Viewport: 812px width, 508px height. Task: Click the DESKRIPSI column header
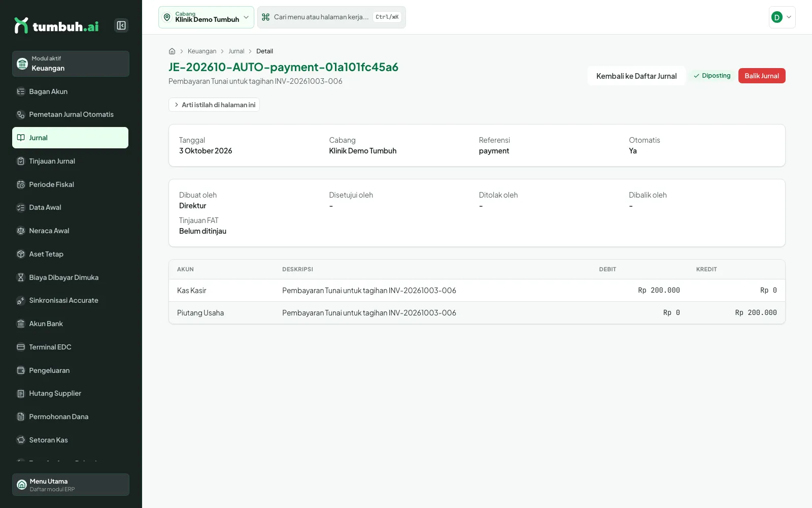[x=297, y=269]
